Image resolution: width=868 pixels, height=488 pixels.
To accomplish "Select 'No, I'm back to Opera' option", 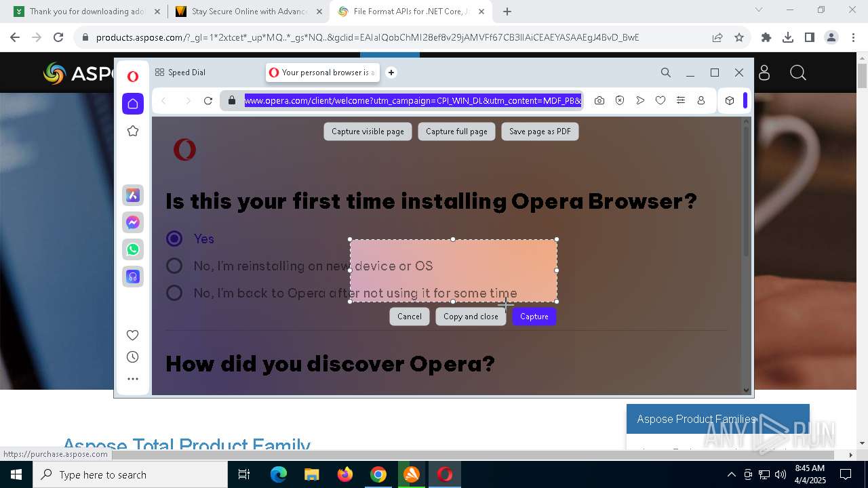I will (x=174, y=293).
